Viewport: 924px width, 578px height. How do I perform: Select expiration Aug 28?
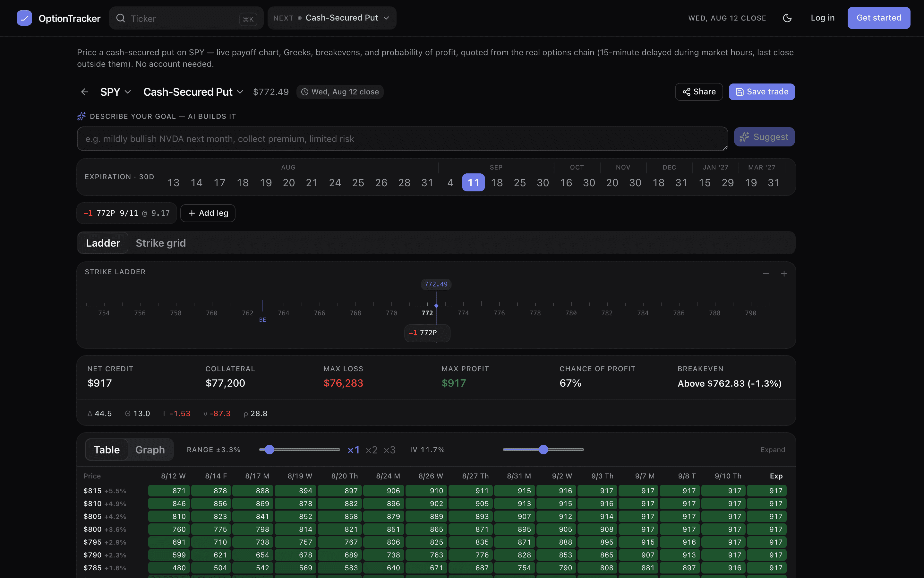click(404, 183)
